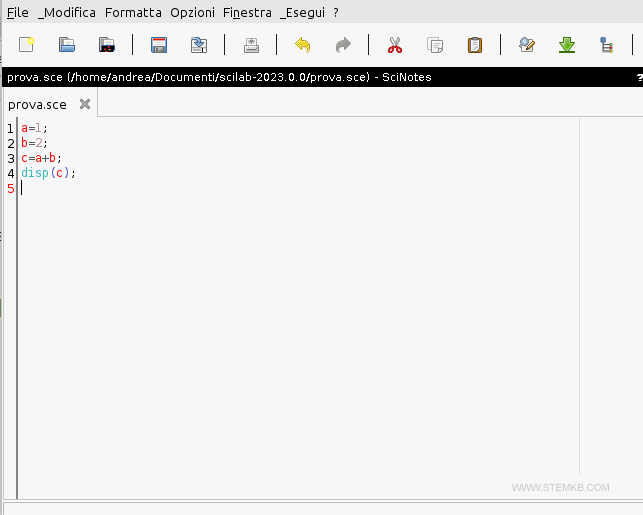Click the Save floppy disk icon
Image resolution: width=643 pixels, height=515 pixels.
coord(158,45)
